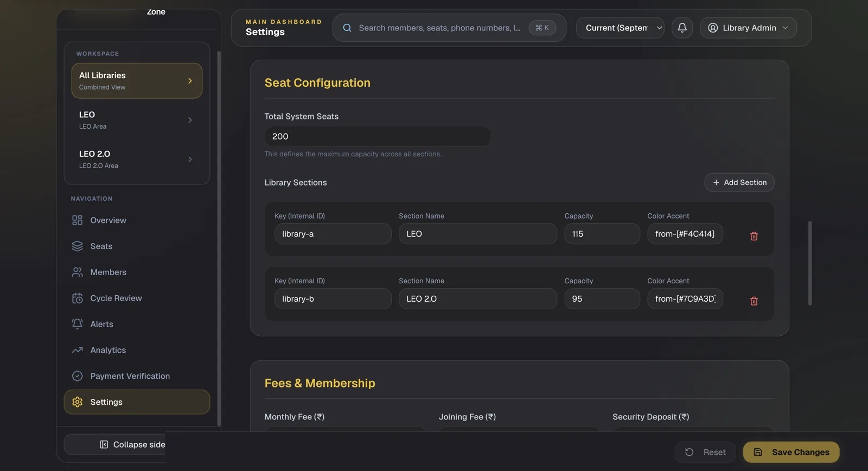Click the Save Changes disk icon
The width and height of the screenshot is (868, 471).
click(758, 452)
